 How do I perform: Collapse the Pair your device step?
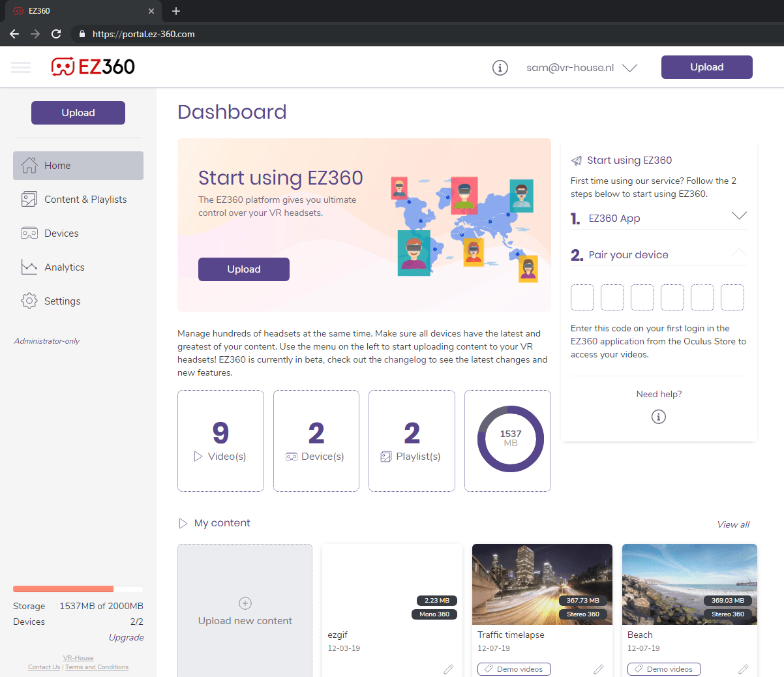740,251
